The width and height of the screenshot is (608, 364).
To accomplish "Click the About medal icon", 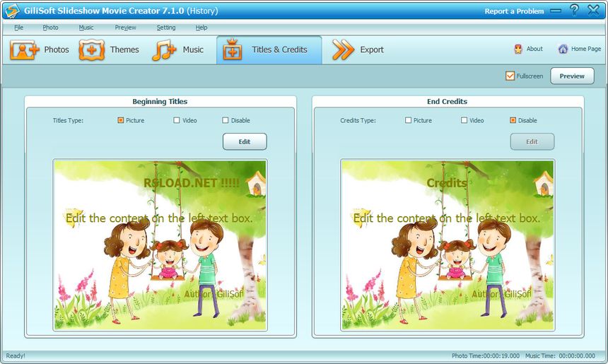I will (x=518, y=49).
